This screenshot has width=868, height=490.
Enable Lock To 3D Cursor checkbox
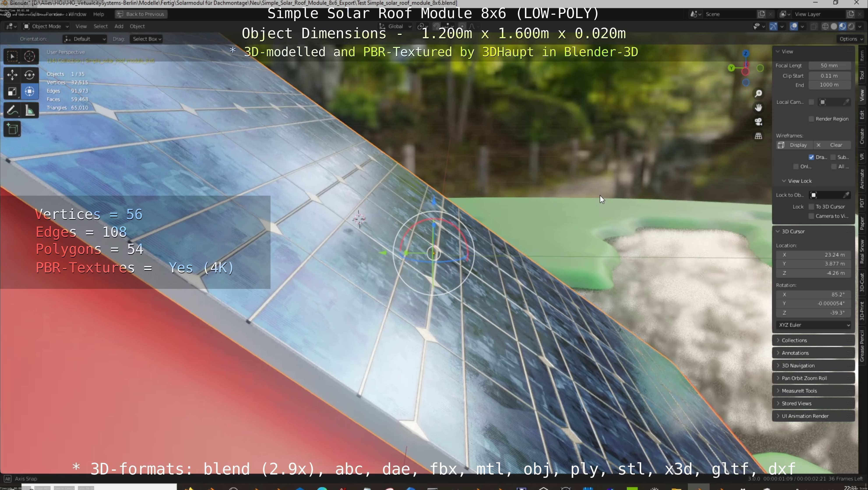click(x=811, y=207)
